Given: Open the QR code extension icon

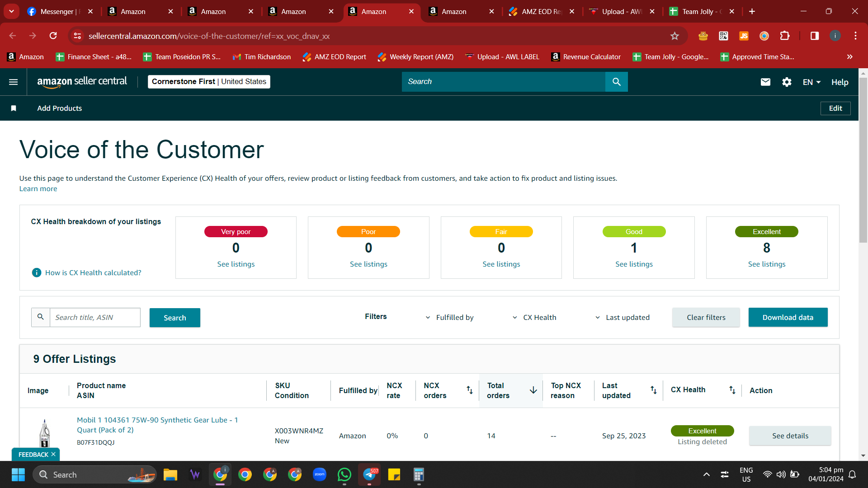Looking at the screenshot, I should tap(723, 36).
